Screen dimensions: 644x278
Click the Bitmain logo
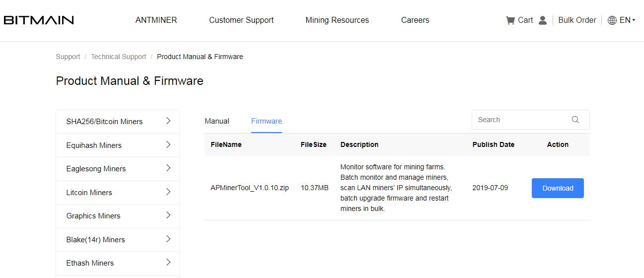coord(39,20)
